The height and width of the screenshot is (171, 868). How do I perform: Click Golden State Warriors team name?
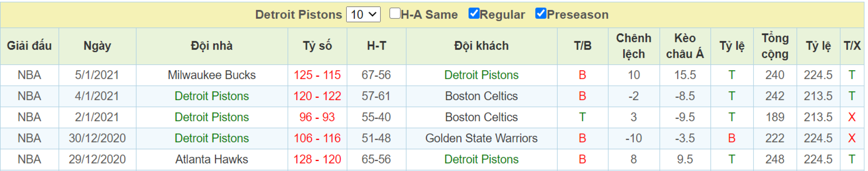coord(481,138)
